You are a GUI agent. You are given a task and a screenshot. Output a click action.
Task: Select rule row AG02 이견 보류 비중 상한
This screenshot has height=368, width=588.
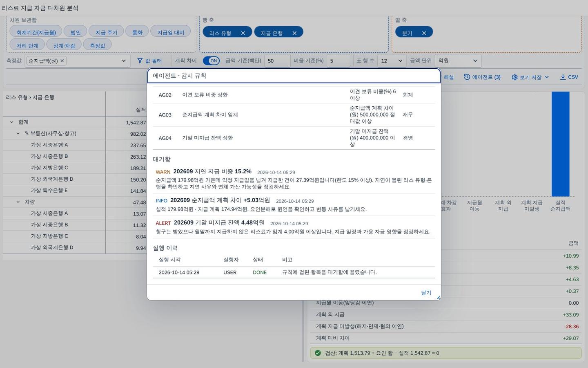tap(294, 95)
